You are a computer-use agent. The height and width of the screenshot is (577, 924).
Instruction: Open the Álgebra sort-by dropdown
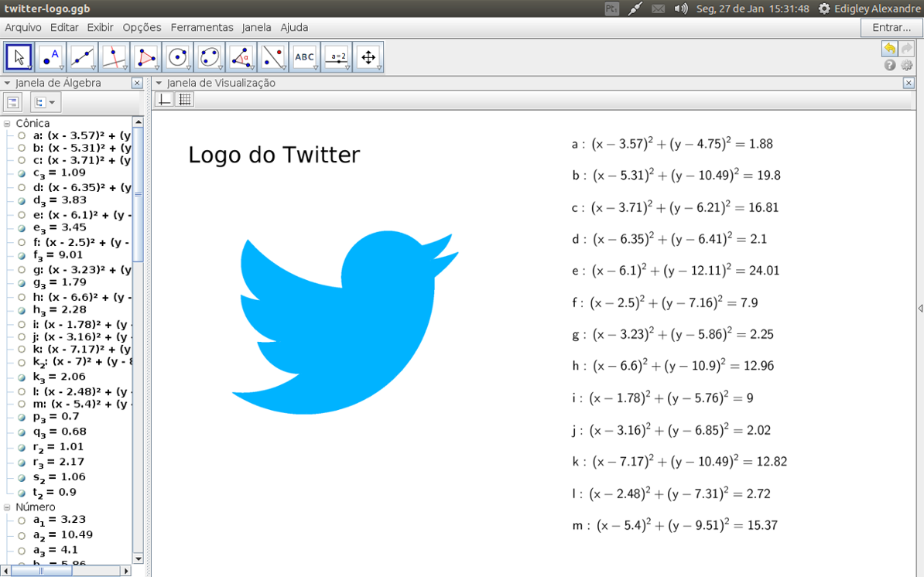coord(45,102)
